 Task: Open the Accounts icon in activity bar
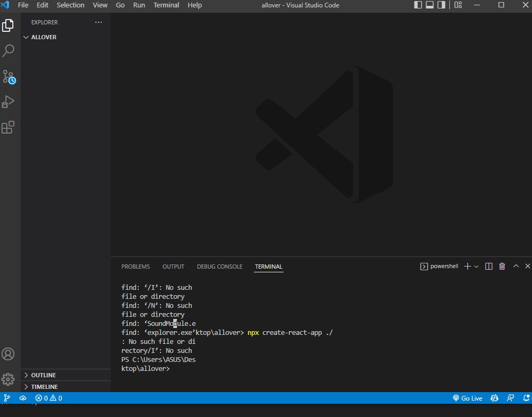[x=8, y=354]
